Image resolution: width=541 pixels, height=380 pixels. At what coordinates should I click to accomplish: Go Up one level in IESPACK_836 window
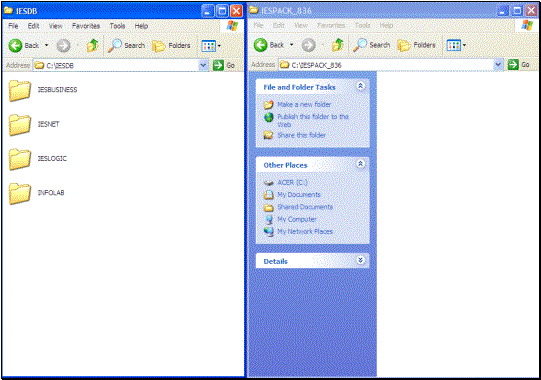point(338,45)
